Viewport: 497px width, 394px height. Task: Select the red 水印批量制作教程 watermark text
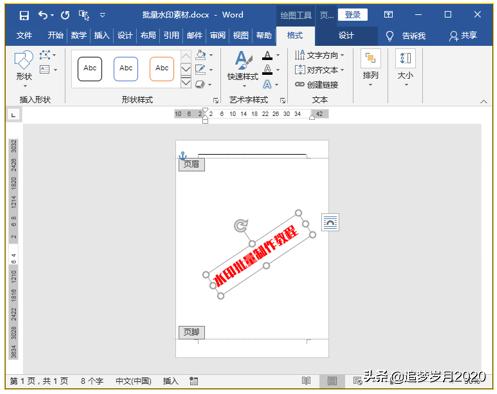[x=256, y=256]
